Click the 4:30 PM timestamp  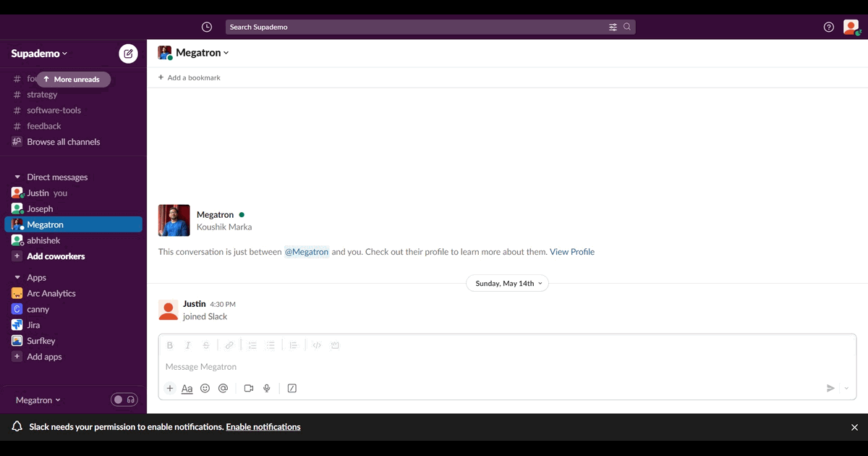[223, 305]
